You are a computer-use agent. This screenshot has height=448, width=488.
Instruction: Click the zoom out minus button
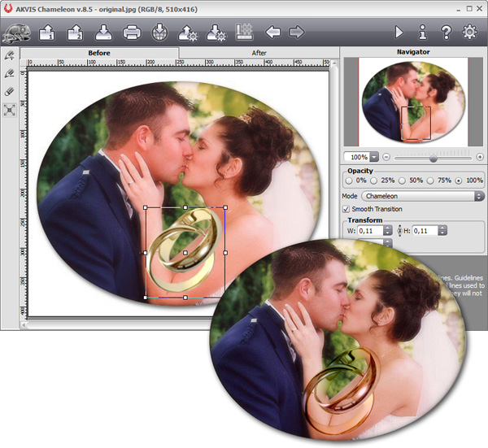(x=386, y=156)
